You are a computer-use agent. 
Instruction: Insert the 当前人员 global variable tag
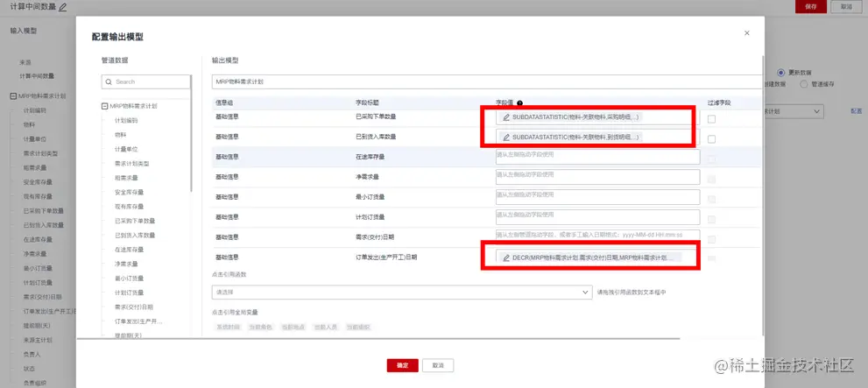click(326, 327)
